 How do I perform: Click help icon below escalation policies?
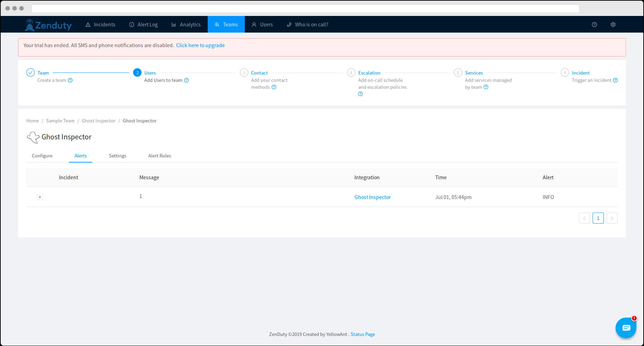(x=361, y=94)
